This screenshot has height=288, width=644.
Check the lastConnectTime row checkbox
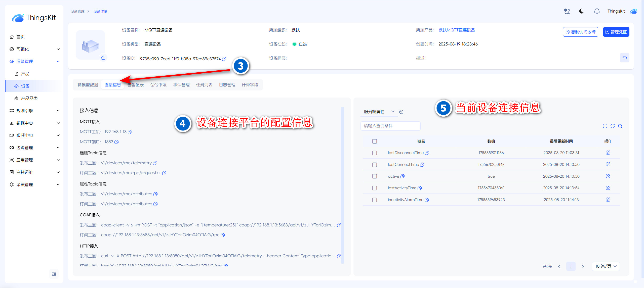(x=375, y=165)
